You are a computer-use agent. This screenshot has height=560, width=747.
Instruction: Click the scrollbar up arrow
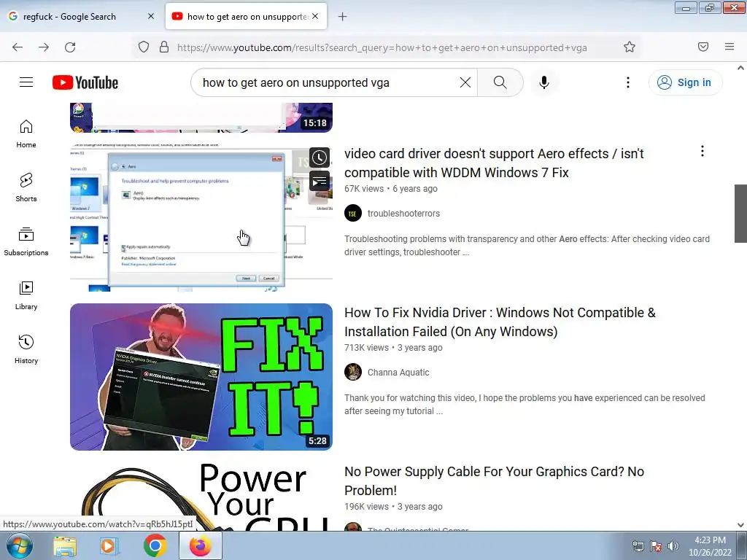740,68
